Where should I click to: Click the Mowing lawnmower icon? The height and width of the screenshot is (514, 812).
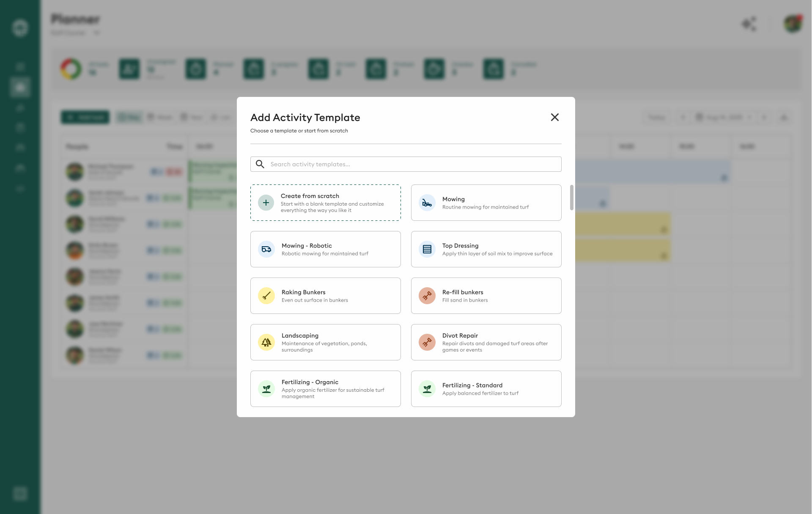pos(427,203)
